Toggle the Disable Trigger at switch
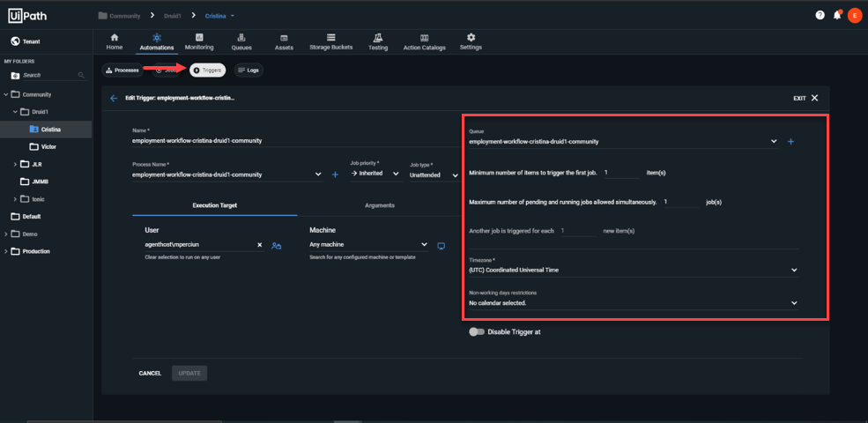868x423 pixels. pyautogui.click(x=477, y=331)
